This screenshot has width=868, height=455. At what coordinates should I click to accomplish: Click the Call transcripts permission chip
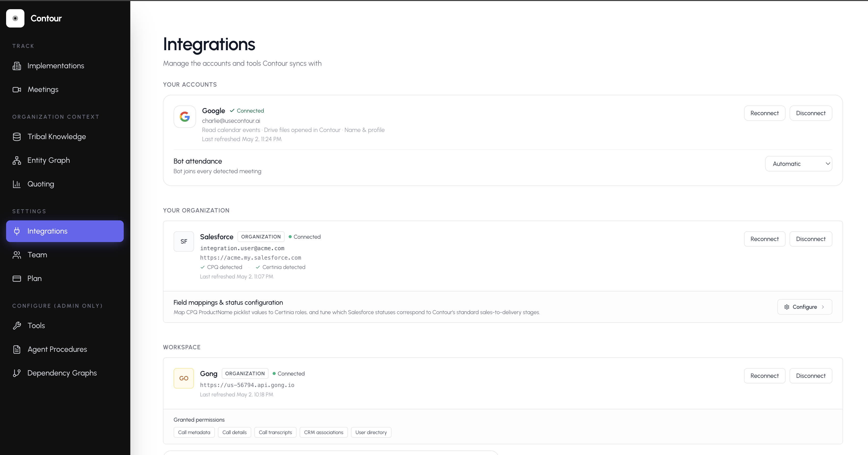coord(275,432)
